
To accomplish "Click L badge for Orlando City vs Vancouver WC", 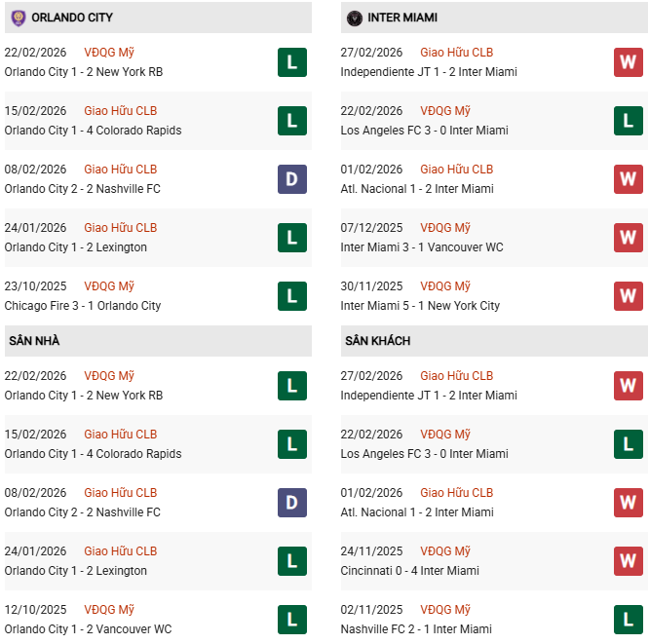I will coord(291,619).
